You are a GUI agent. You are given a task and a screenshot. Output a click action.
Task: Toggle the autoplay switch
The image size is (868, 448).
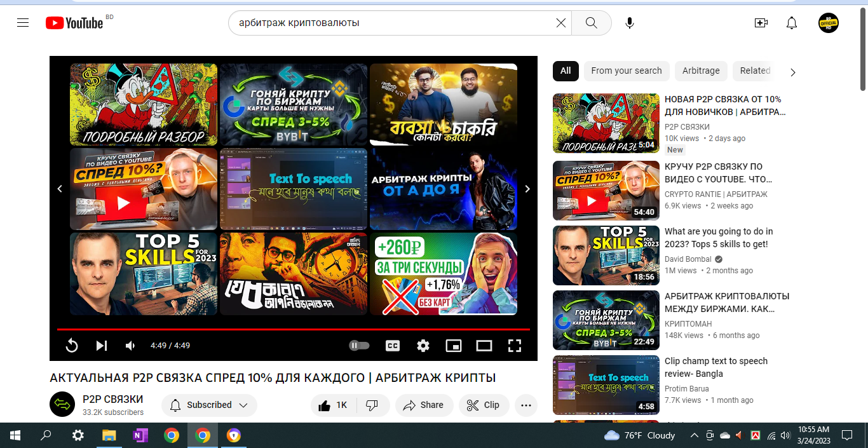tap(359, 346)
